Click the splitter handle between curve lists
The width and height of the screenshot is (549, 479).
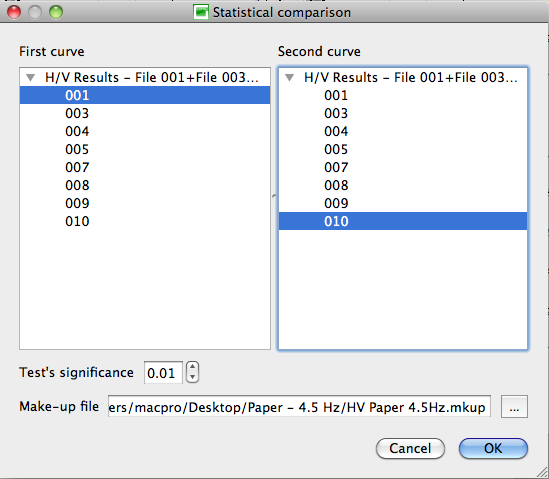point(274,196)
